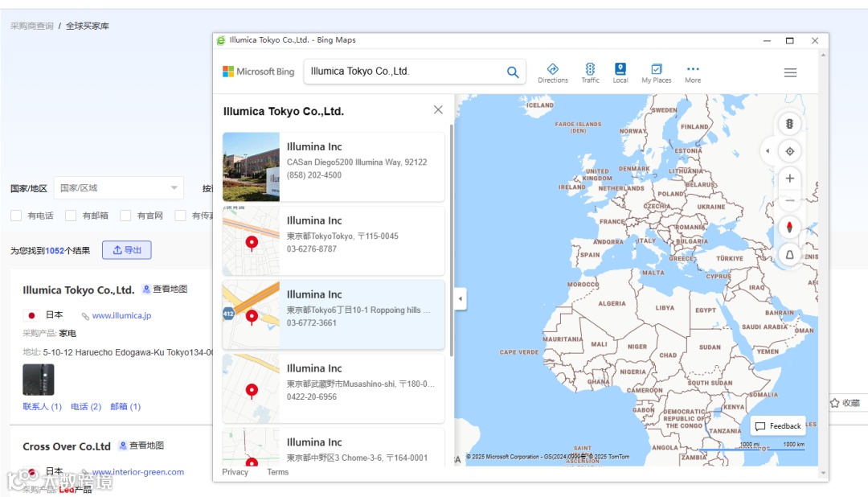Image resolution: width=868 pixels, height=497 pixels.
Task: Click 查看地图 for Illumica Tokyo Co.,Ltd.
Action: point(165,290)
